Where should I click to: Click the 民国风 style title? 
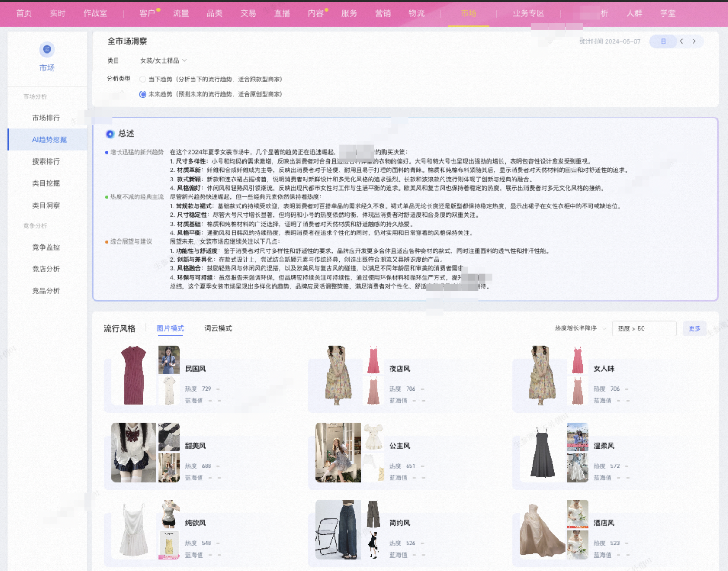pos(195,369)
